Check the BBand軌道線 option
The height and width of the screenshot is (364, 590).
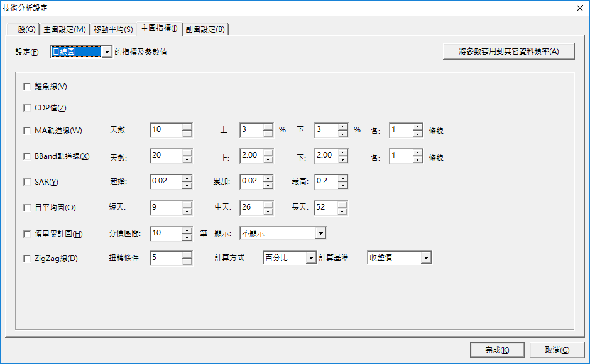27,156
